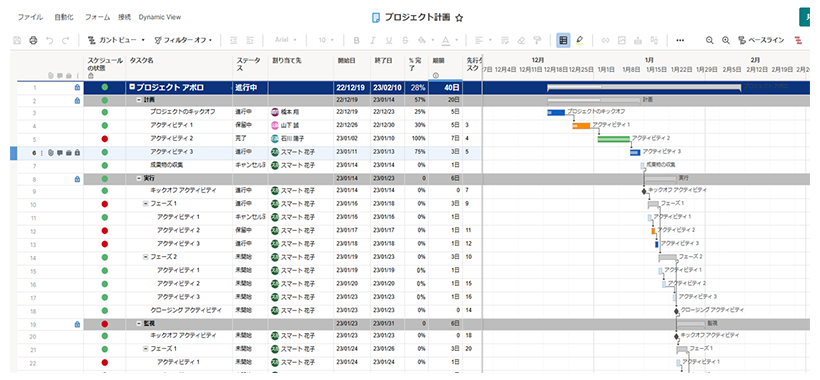Click the blue プロジェクトのキックオフ Gantt bar
The image size is (820, 380).
556,112
